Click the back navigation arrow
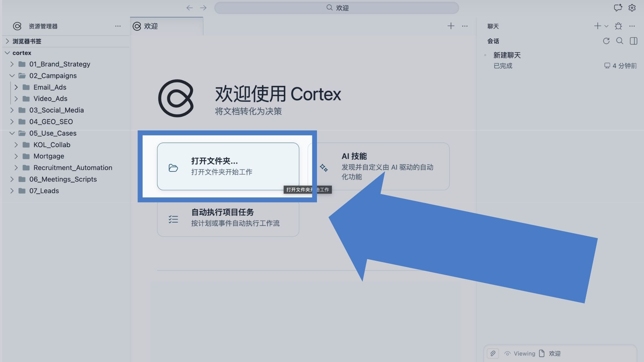Image resolution: width=644 pixels, height=362 pixels. coord(190,8)
